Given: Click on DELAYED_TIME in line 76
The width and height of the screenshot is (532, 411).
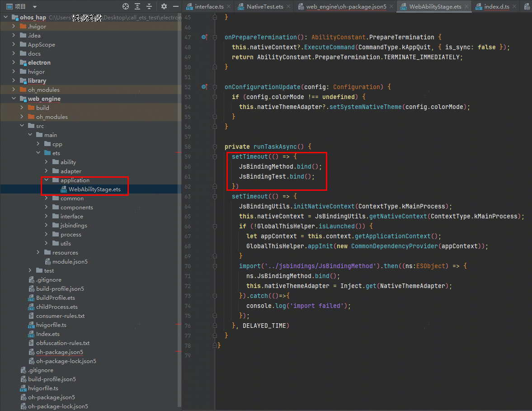Looking at the screenshot, I should 264,326.
